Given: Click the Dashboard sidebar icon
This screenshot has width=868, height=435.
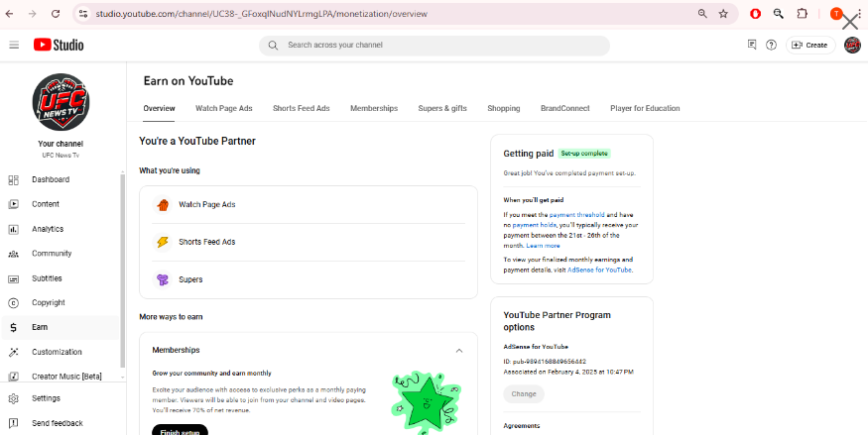Looking at the screenshot, I should pos(13,179).
